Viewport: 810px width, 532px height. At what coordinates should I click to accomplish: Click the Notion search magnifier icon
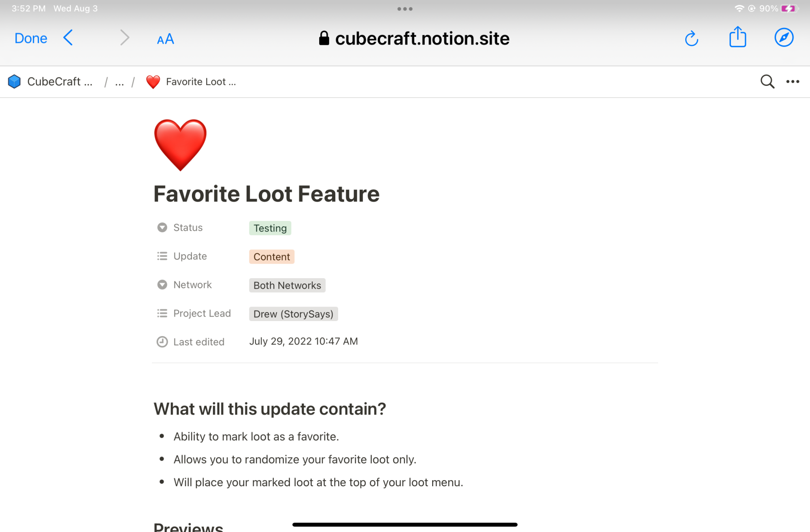767,81
